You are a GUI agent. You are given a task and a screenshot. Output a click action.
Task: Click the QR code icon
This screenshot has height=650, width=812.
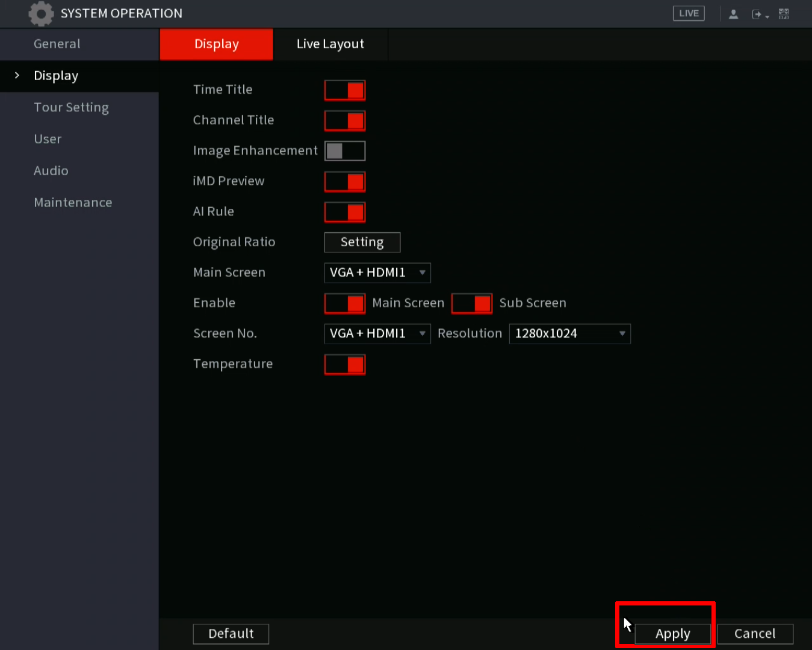pos(783,14)
